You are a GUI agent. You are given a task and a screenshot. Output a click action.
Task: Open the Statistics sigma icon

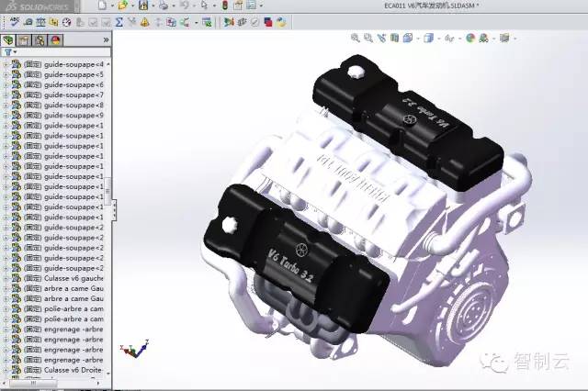(119, 22)
